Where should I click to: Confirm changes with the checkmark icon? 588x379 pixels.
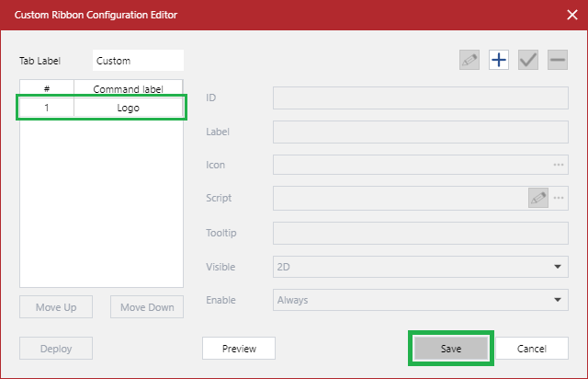pos(528,61)
